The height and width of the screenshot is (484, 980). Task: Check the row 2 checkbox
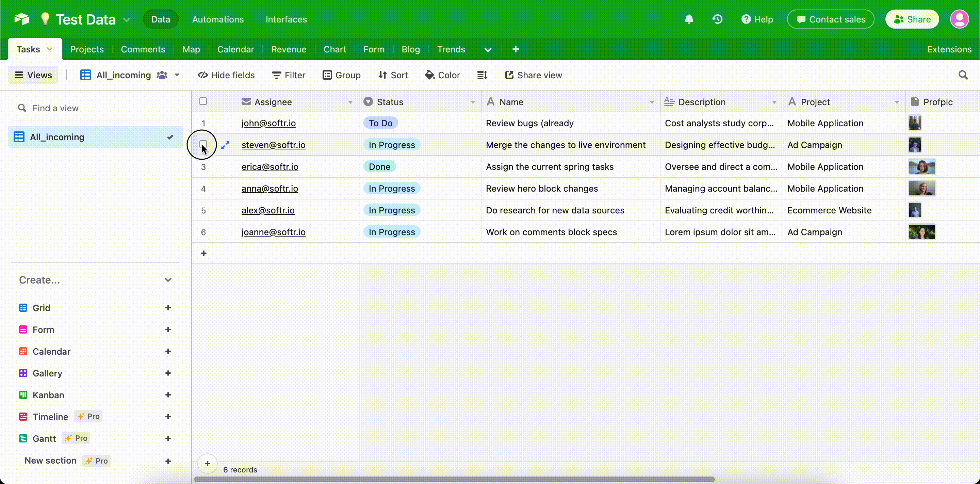tap(203, 144)
